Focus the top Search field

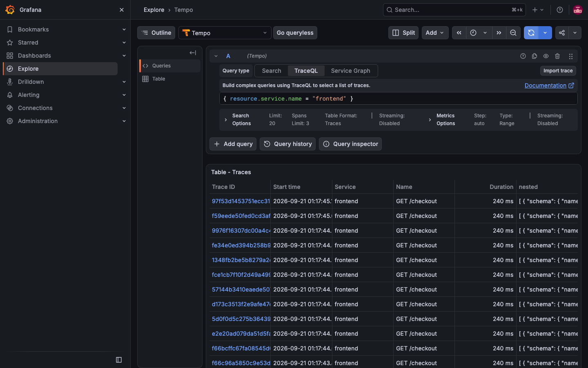(454, 10)
